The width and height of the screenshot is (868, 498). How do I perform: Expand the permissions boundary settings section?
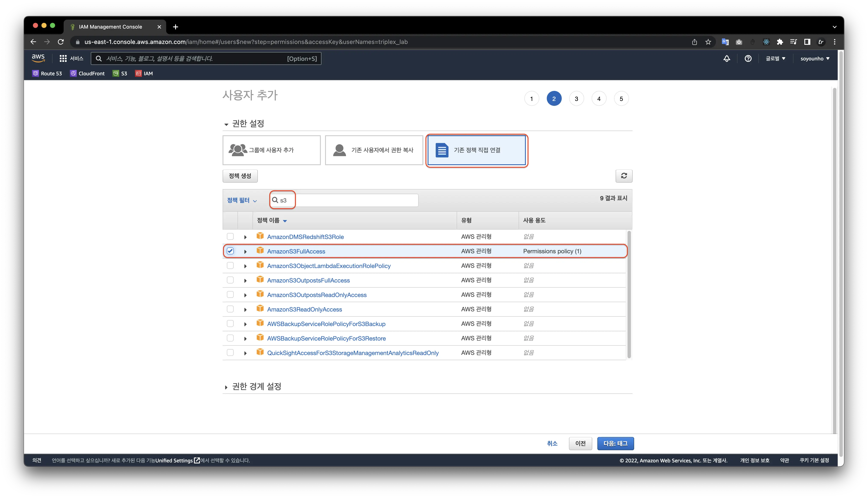pyautogui.click(x=256, y=386)
